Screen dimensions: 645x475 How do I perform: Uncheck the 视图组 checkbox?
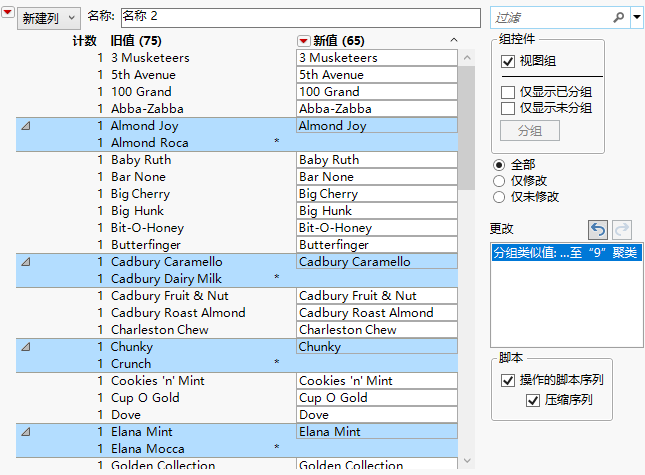508,61
